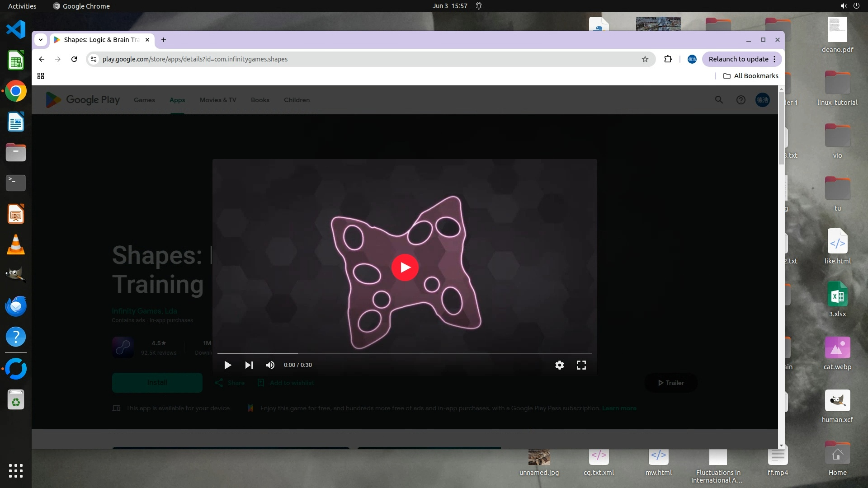Open the Chrome extensions icon

point(668,59)
